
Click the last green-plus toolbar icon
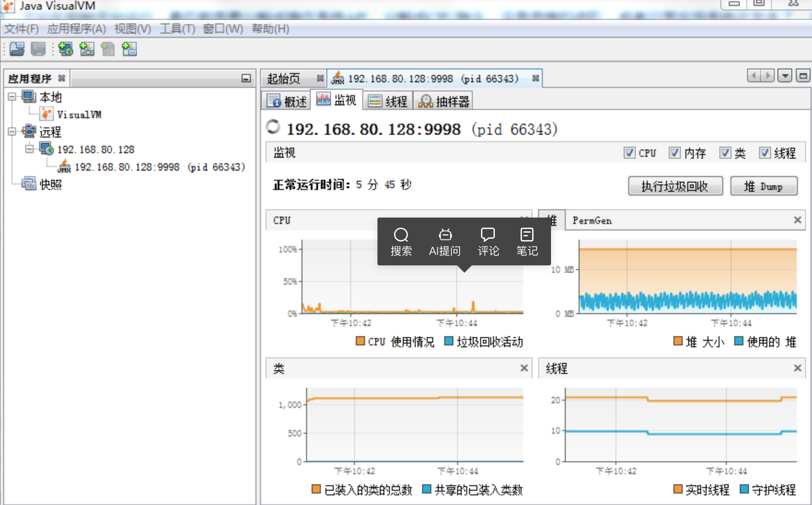129,49
